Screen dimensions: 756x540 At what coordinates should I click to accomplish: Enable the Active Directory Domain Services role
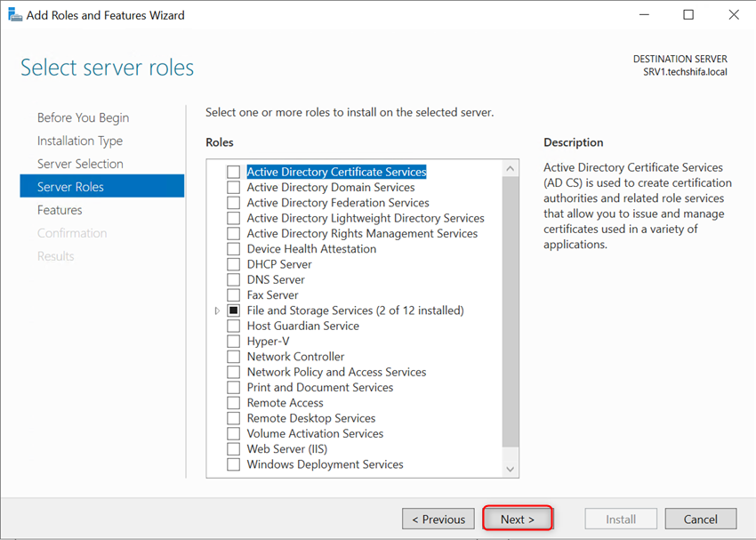click(235, 187)
